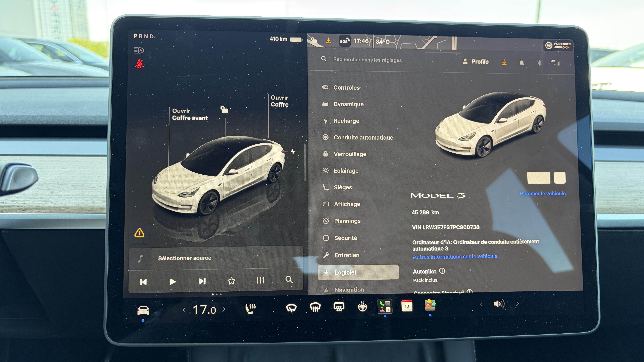Tap the info icon beside Autopilot
Viewport: 644px width, 362px height.
coord(442,271)
